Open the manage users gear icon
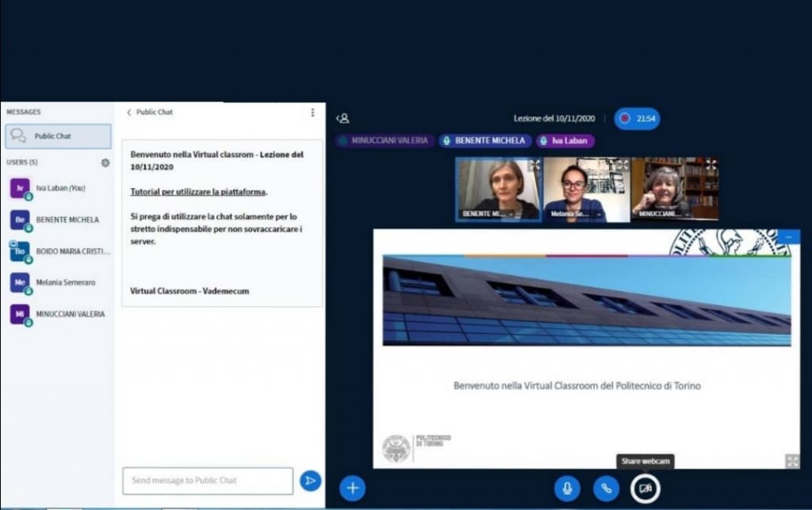The width and height of the screenshot is (812, 510). click(x=105, y=163)
